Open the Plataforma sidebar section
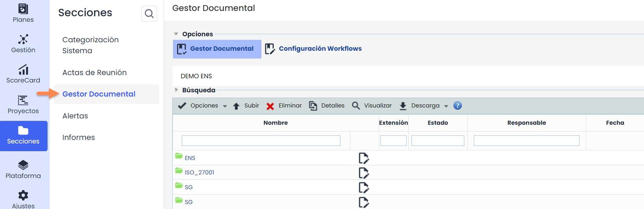 [23, 169]
